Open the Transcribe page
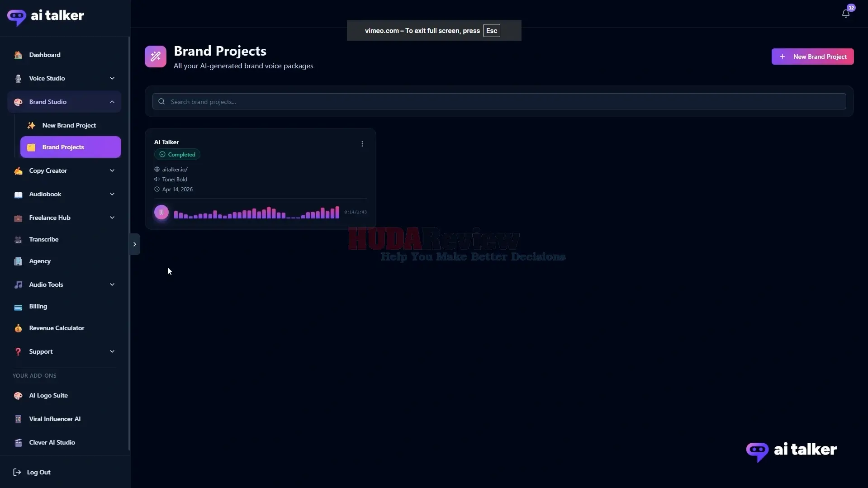The height and width of the screenshot is (488, 868). 64,239
